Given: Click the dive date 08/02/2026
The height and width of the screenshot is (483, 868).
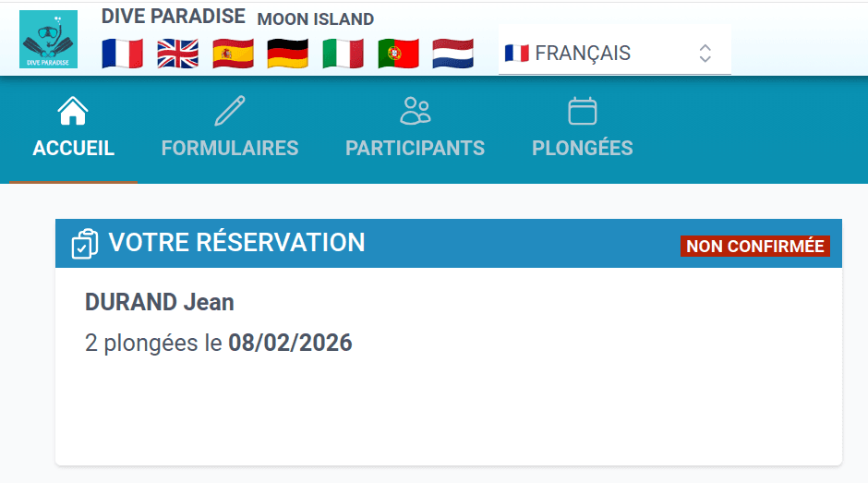Looking at the screenshot, I should point(290,344).
